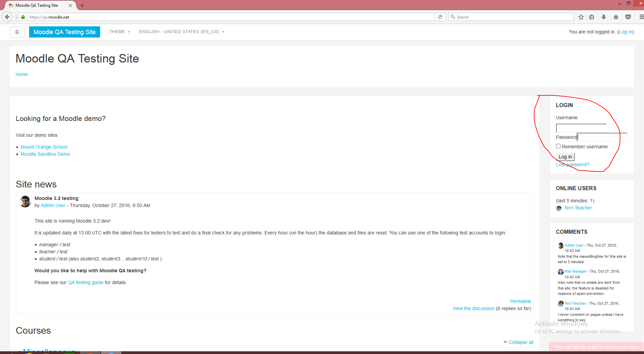Open Moodle Sandbox Demo link

(x=45, y=154)
